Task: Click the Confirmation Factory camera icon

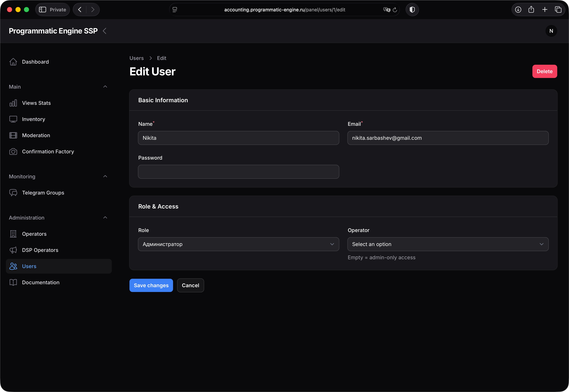Action: click(x=13, y=152)
